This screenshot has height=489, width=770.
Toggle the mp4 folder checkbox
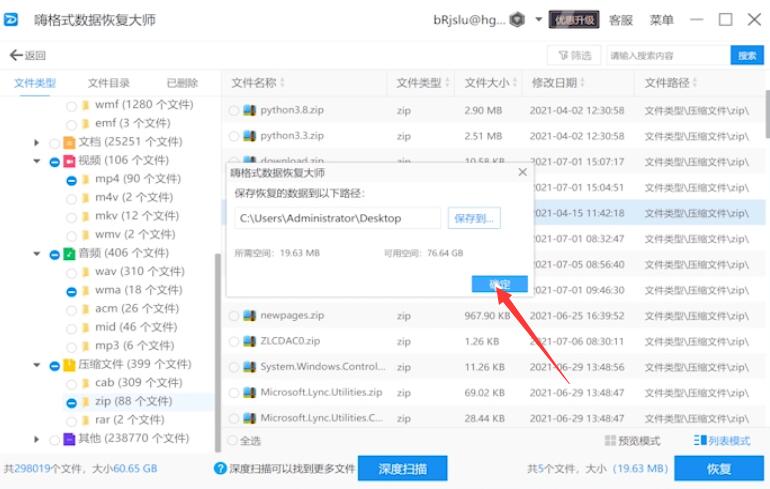(71, 180)
